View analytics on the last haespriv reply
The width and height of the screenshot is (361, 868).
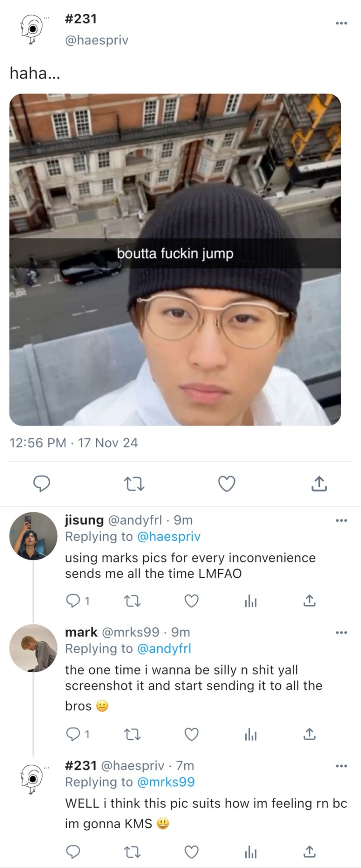point(250,853)
